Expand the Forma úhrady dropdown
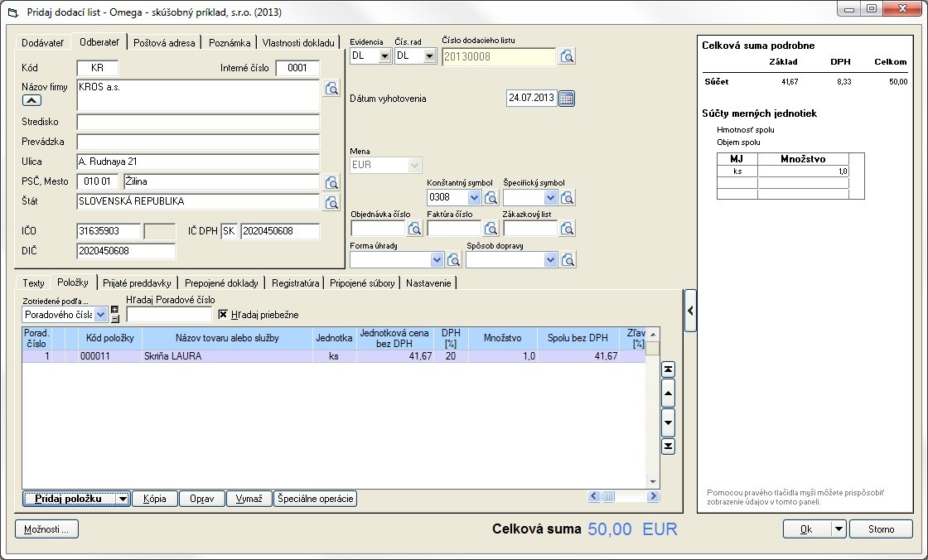928x560 pixels. (437, 260)
